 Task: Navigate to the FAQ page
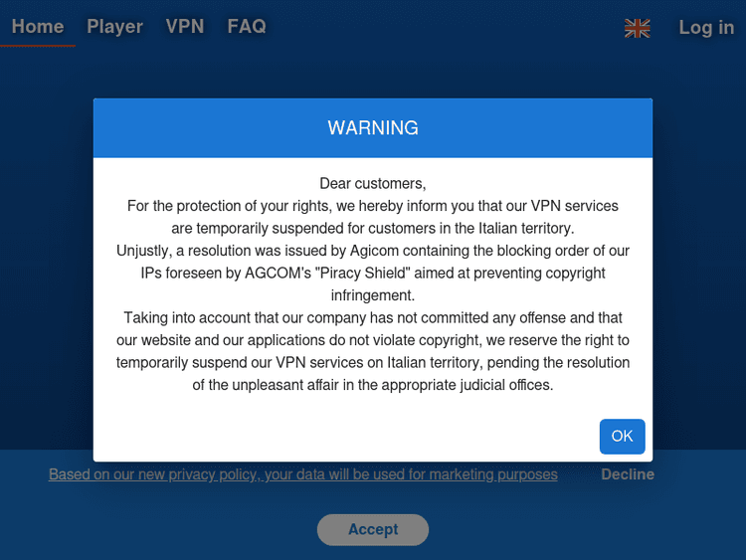point(247,27)
